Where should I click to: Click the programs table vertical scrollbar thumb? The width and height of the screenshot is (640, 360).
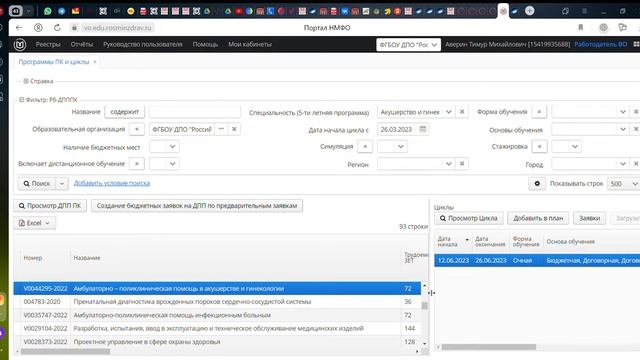424,306
